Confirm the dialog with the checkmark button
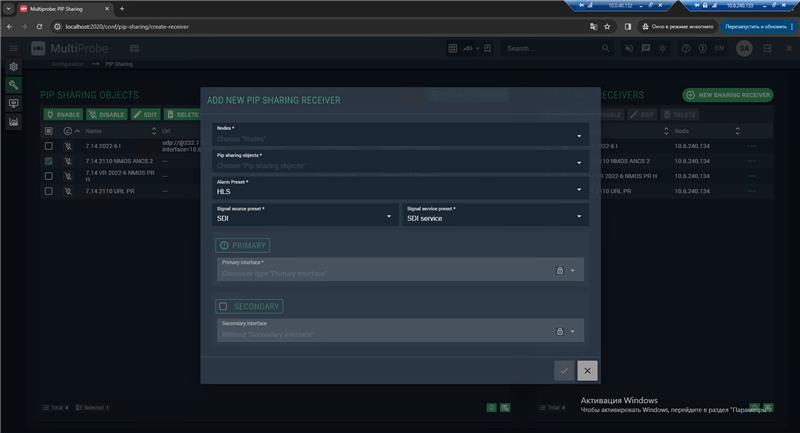This screenshot has height=433, width=800. click(x=564, y=371)
